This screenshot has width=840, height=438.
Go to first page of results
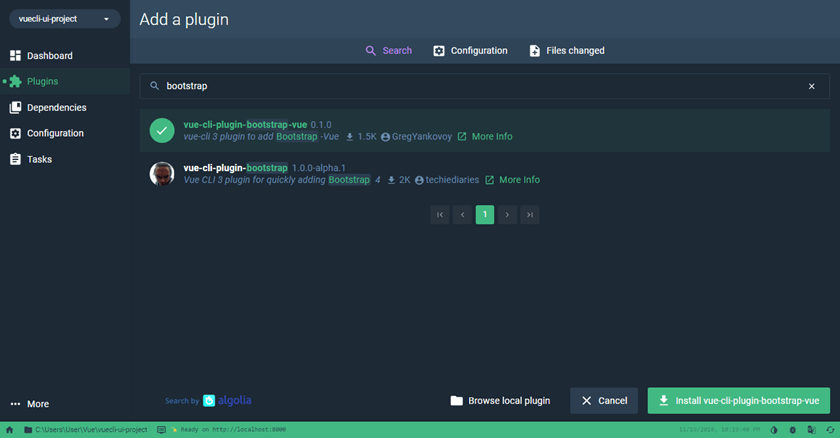[x=440, y=215]
